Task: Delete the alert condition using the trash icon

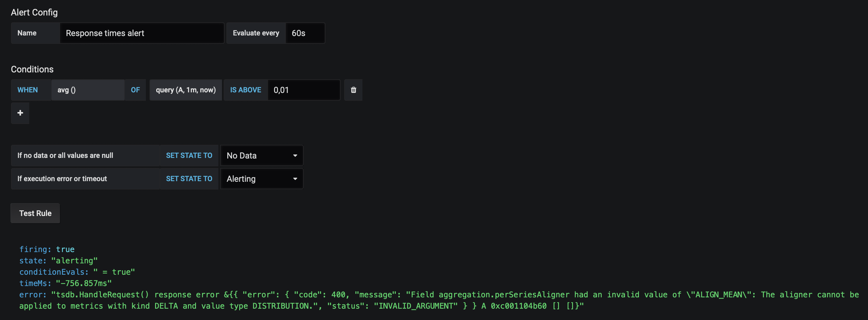Action: [353, 90]
